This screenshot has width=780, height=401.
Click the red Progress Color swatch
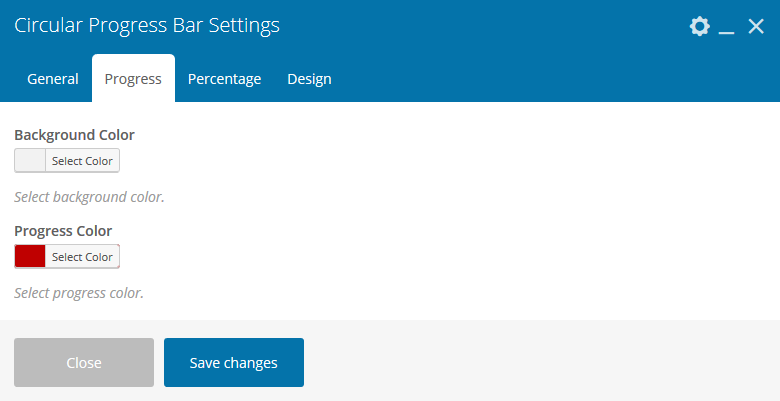coord(30,257)
